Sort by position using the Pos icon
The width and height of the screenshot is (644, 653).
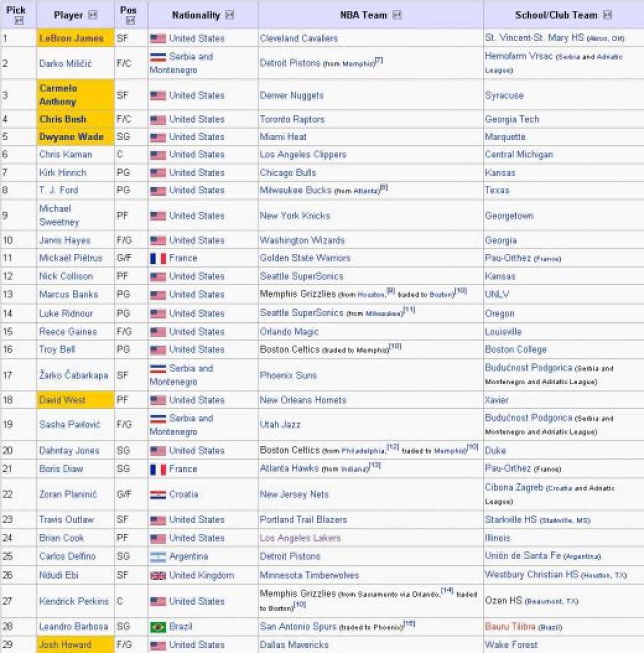click(131, 21)
